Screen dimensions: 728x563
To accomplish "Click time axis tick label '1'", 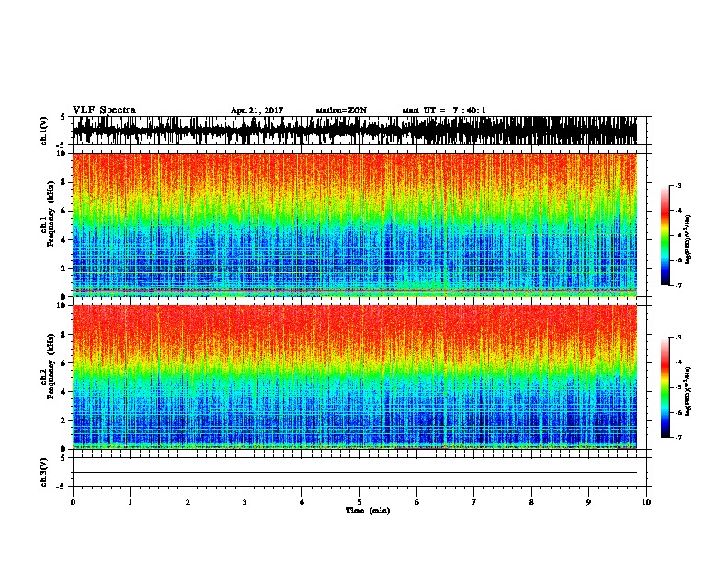I will click(x=130, y=502).
